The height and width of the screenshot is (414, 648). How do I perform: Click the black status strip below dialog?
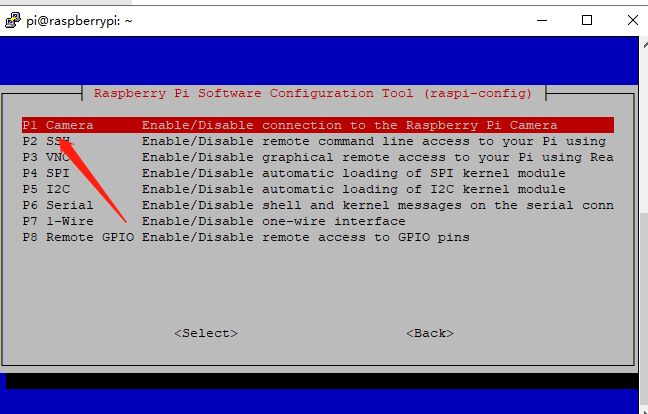tap(322, 381)
